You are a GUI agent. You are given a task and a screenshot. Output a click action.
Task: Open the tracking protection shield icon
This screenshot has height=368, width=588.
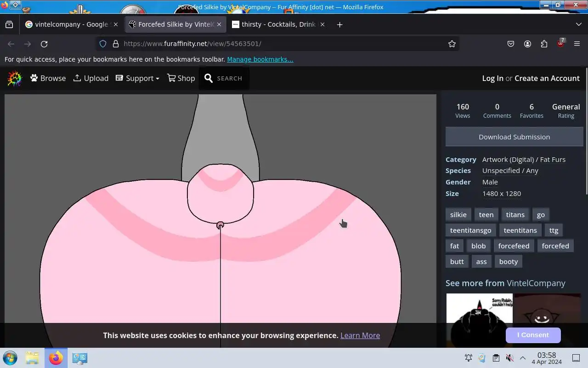pos(103,44)
